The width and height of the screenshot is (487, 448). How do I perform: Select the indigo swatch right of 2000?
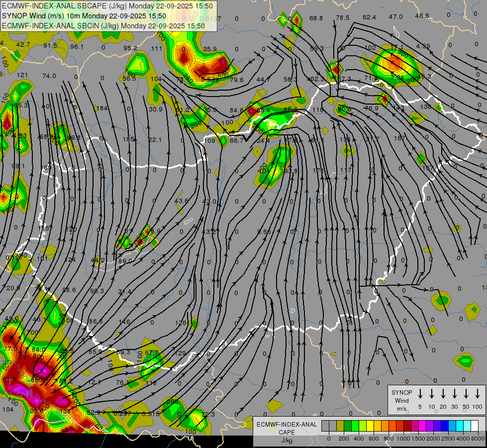coord(437,426)
